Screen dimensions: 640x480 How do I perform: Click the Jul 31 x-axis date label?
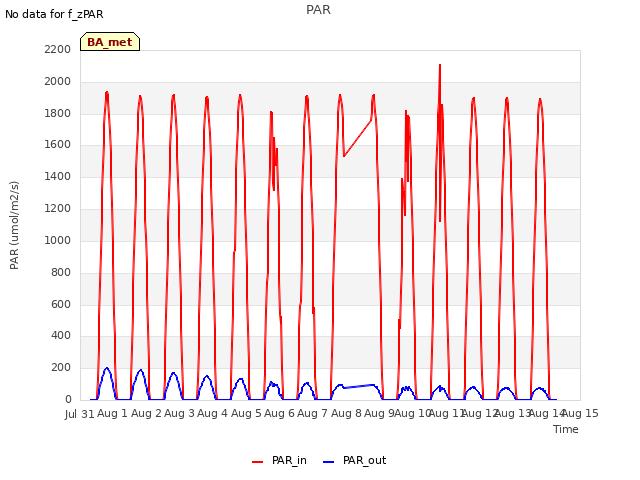(80, 414)
